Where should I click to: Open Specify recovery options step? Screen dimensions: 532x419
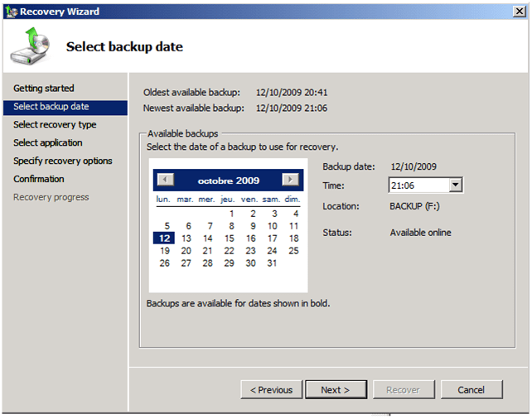(x=63, y=161)
